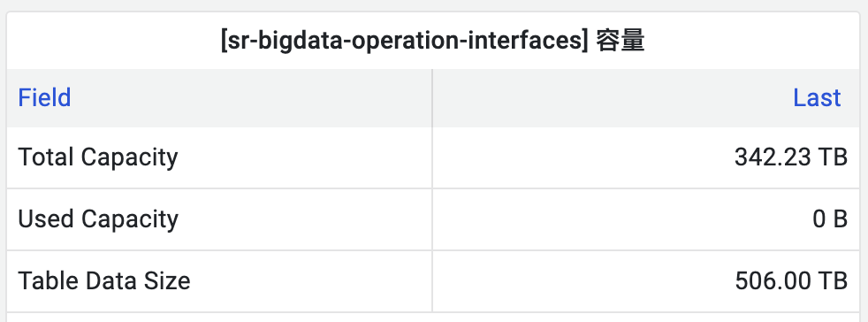Click the empty cell beneath 506.00 TB
This screenshot has width=868, height=322.
click(x=646, y=318)
